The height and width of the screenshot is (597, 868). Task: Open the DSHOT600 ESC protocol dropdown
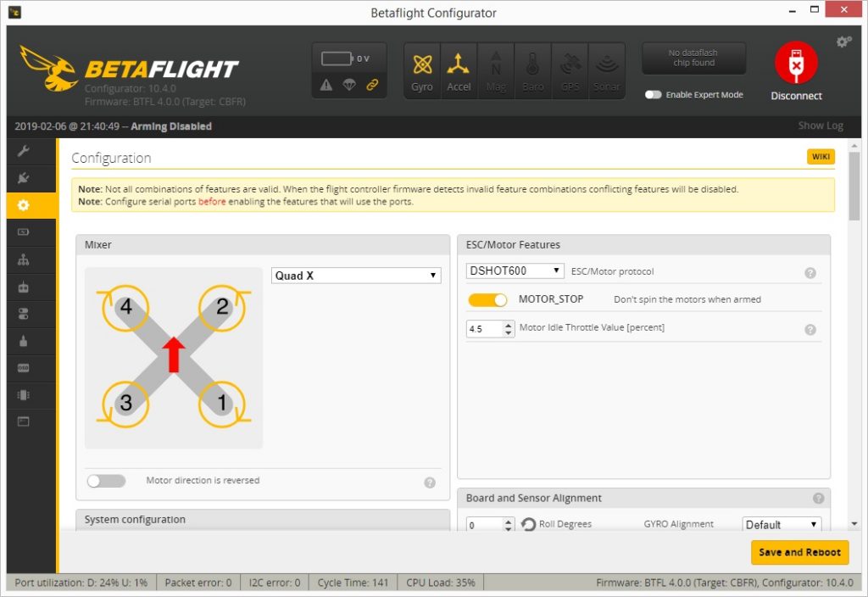tap(515, 271)
